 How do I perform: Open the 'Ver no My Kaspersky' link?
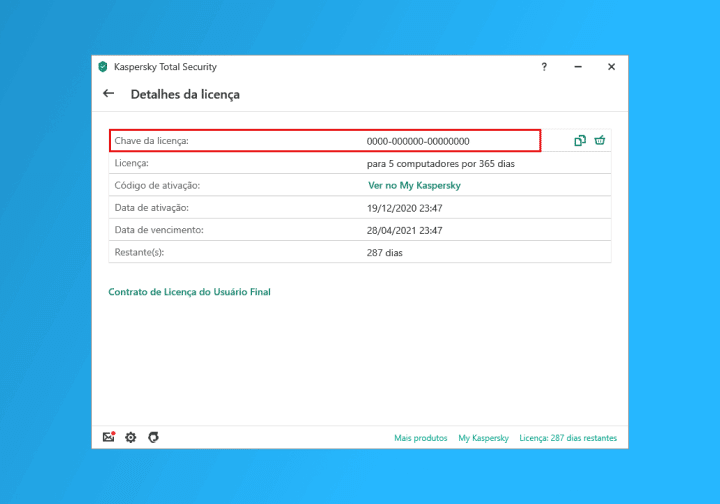[414, 185]
